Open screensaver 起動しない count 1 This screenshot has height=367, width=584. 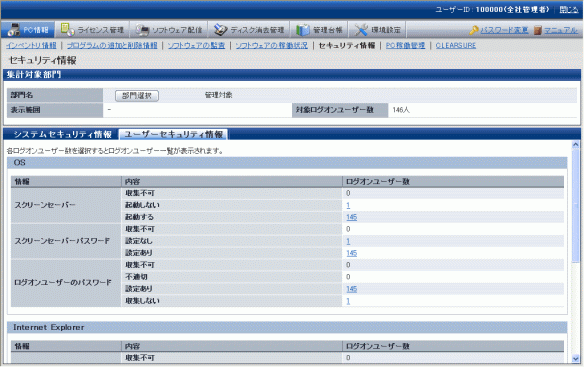tap(348, 205)
